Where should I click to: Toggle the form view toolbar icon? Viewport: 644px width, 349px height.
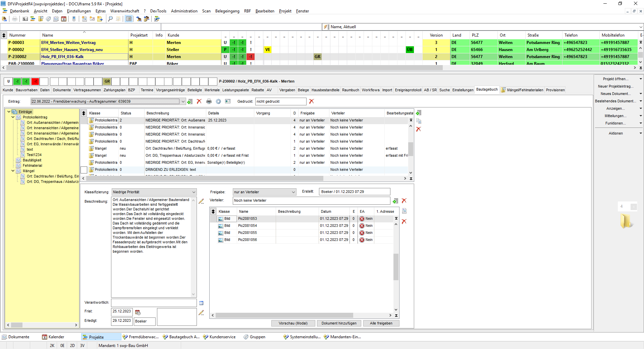pos(128,19)
